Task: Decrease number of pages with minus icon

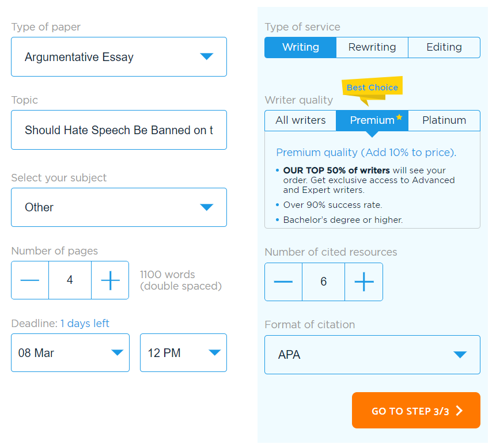Action: (x=30, y=280)
